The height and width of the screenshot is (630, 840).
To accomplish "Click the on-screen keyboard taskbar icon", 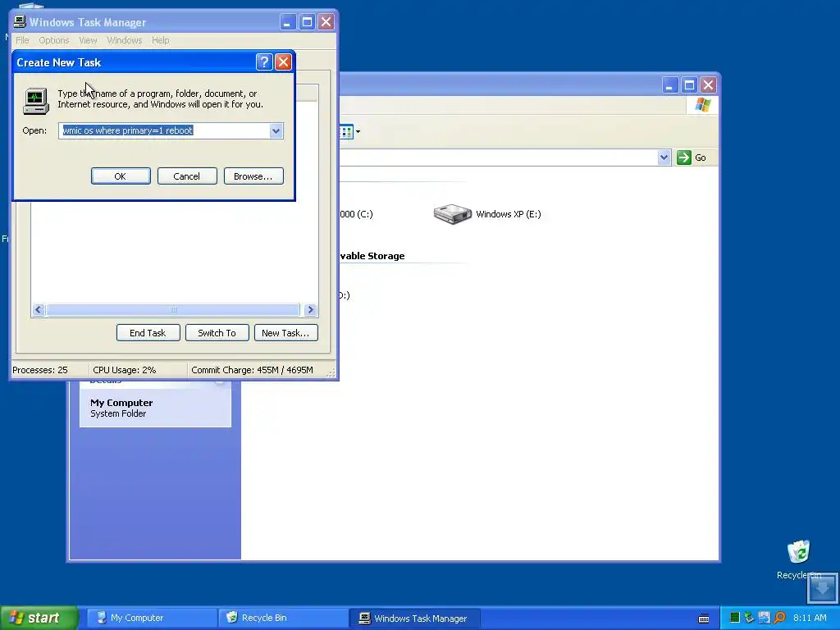I will coord(704,619).
